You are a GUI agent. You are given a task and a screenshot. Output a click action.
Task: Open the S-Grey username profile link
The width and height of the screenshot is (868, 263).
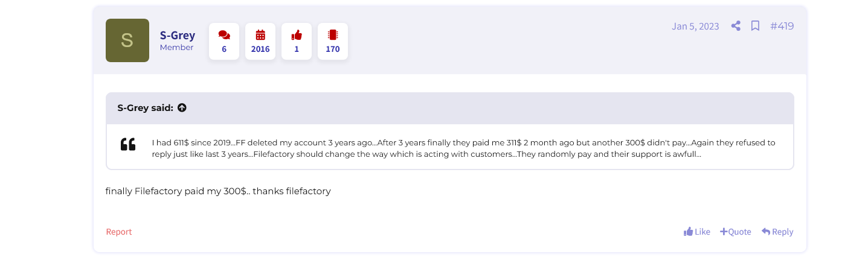point(178,36)
